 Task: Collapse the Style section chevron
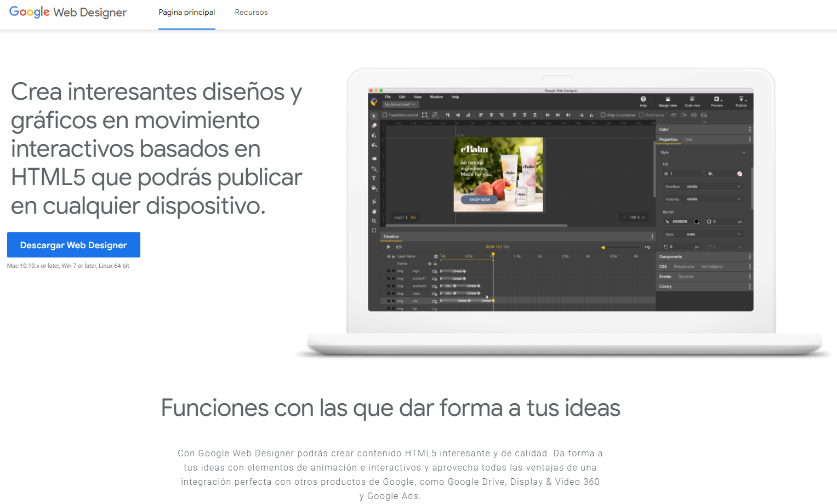coord(744,153)
